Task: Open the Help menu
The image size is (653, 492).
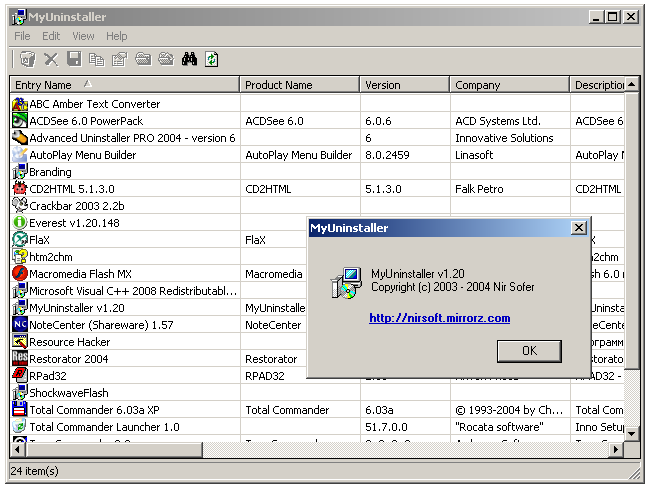Action: coord(117,36)
